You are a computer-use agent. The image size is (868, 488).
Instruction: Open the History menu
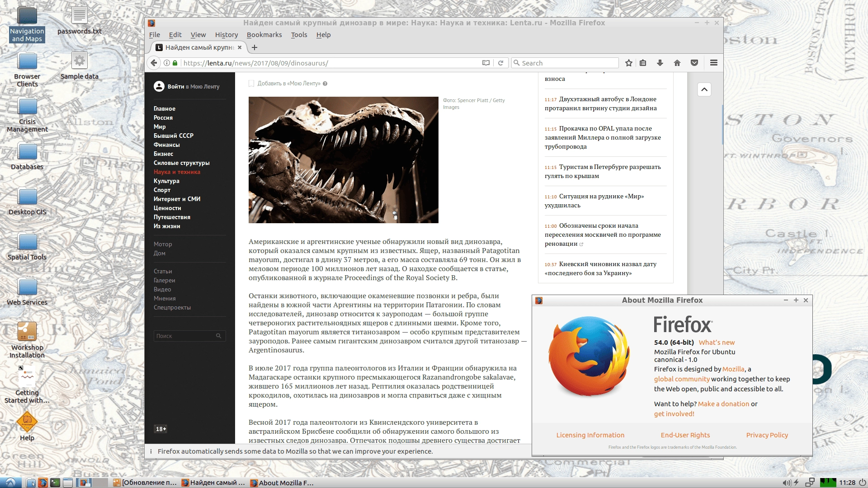pyautogui.click(x=226, y=35)
